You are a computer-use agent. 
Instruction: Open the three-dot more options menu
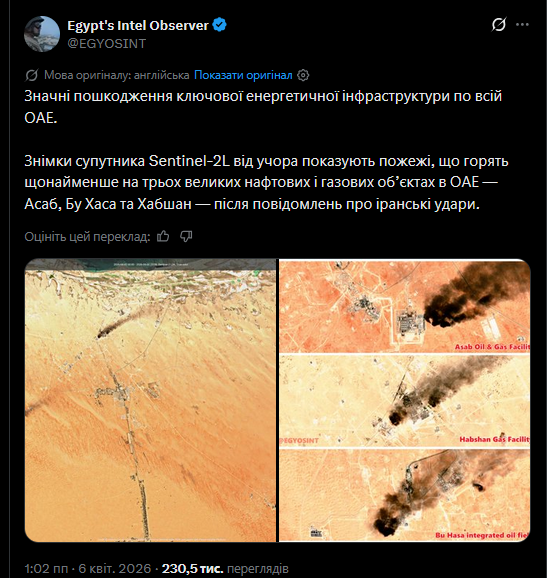click(x=522, y=25)
